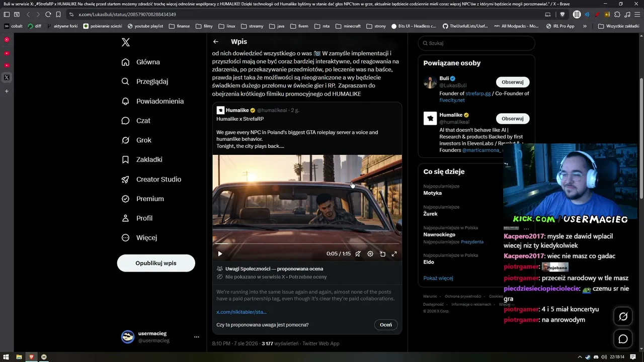Open the x.com/nikitabier link
Image resolution: width=644 pixels, height=362 pixels.
point(242,312)
